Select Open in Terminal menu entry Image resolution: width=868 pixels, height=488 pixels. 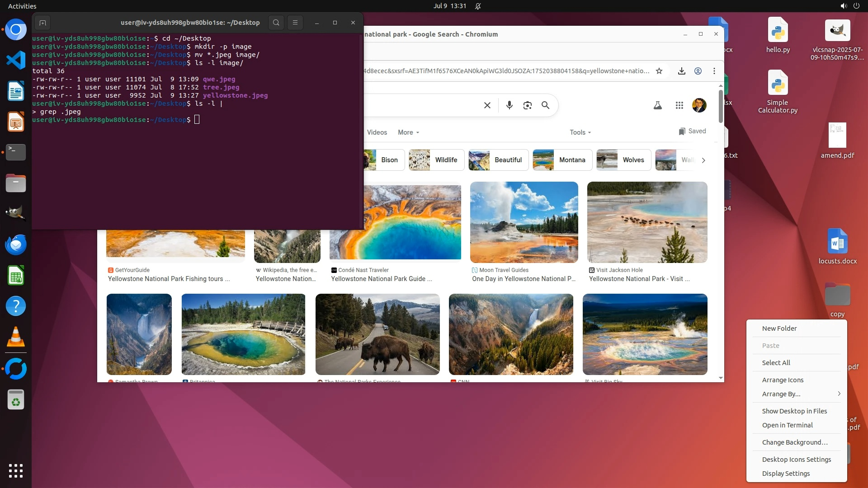click(787, 425)
